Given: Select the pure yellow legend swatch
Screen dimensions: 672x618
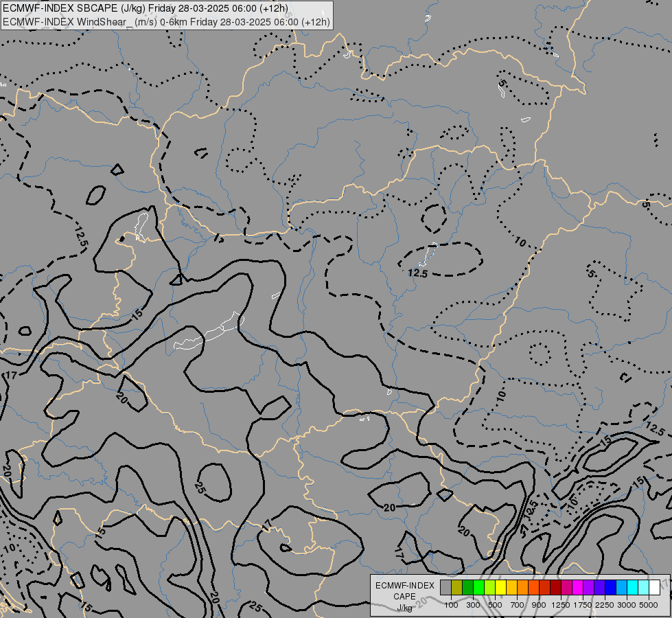Looking at the screenshot, I should [x=500, y=587].
